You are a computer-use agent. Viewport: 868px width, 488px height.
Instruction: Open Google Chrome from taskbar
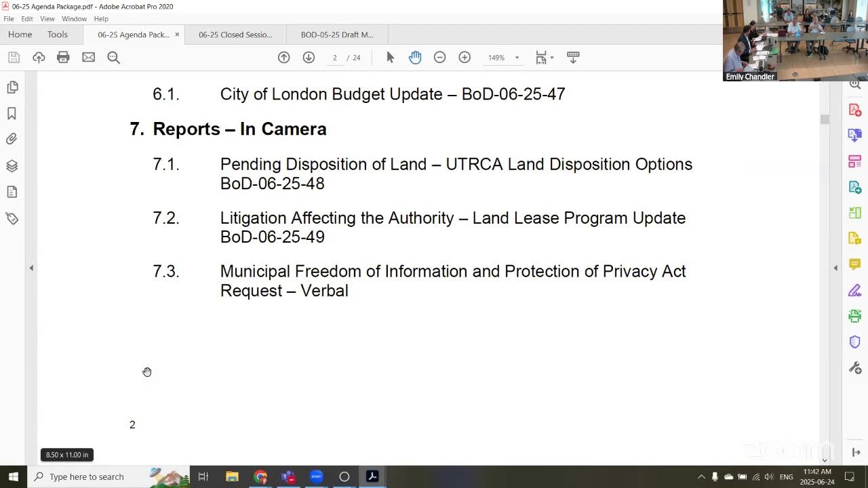click(260, 476)
